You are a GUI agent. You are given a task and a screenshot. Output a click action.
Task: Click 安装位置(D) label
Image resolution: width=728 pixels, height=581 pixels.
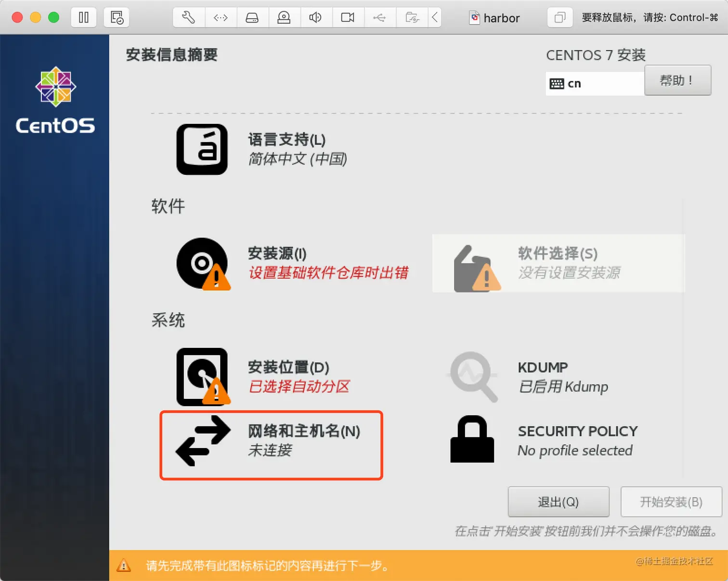click(x=288, y=367)
